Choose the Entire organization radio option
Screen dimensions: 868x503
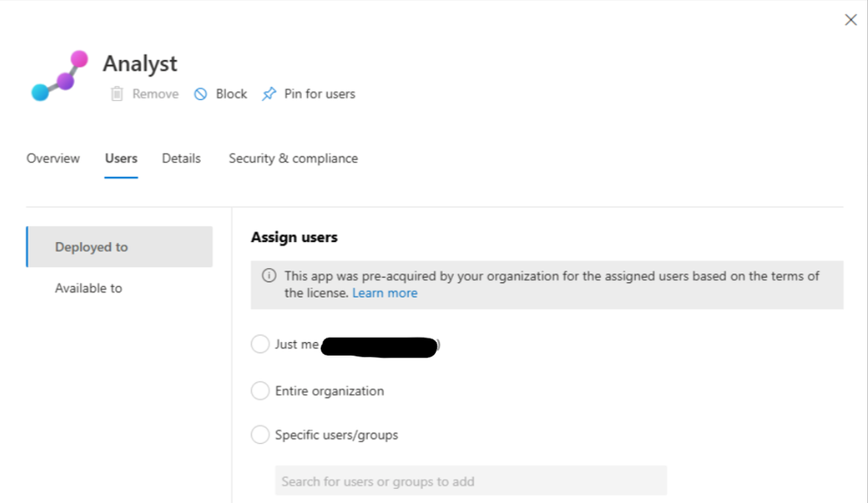tap(260, 392)
